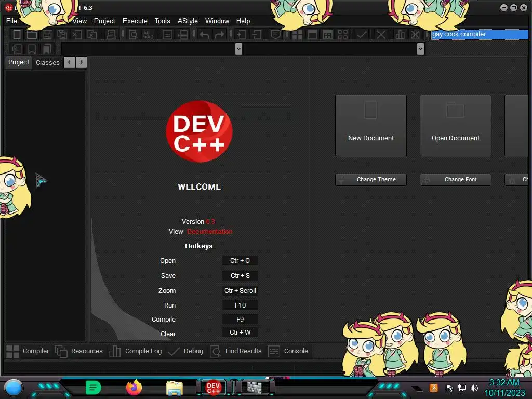
Task: Open File Explorer from the taskbar
Action: point(175,388)
